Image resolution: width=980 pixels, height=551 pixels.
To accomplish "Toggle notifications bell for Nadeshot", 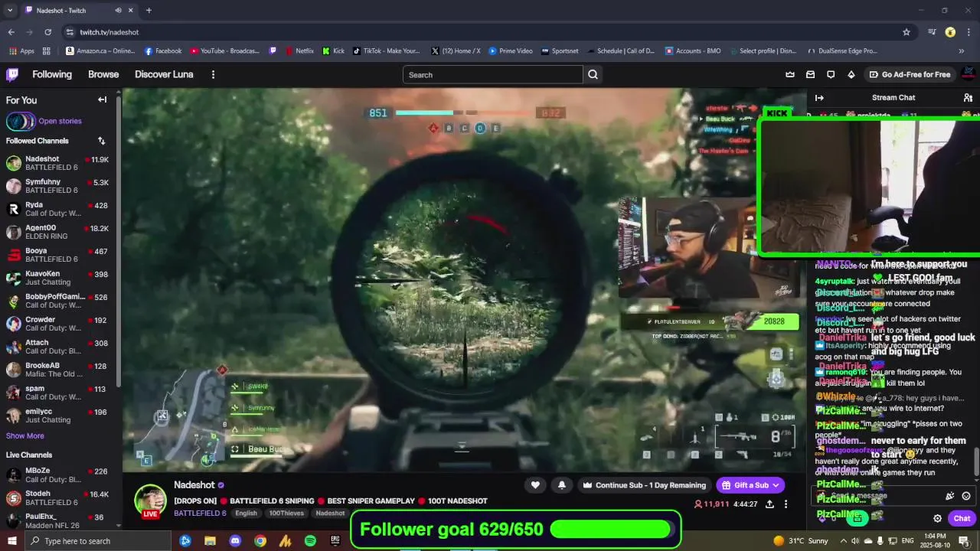I will [x=561, y=485].
